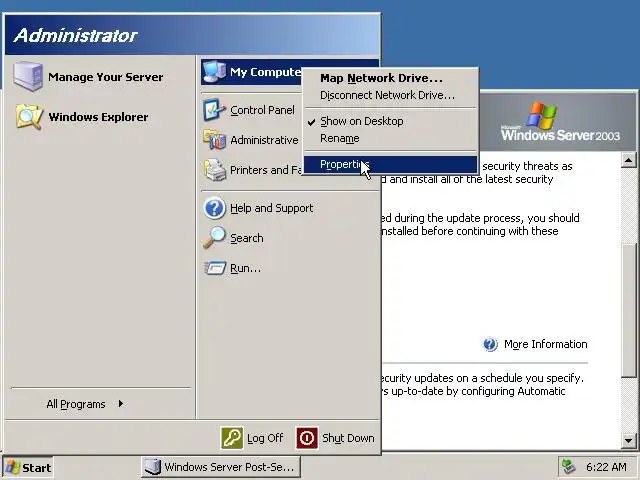The width and height of the screenshot is (640, 480).
Task: Select Map Network Drive menu entry
Action: (x=390, y=78)
